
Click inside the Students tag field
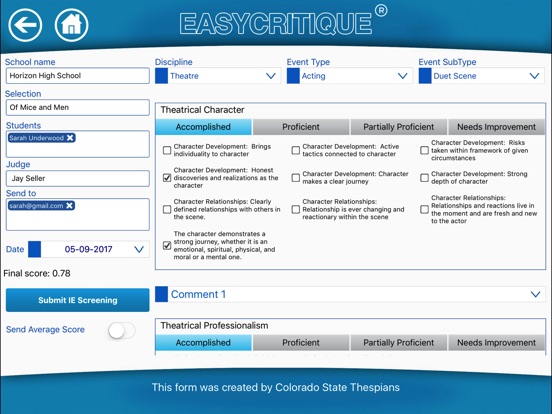[x=77, y=144]
